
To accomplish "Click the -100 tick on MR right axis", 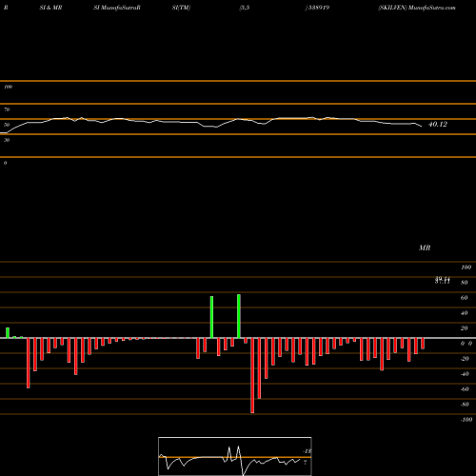I will [x=466, y=420].
